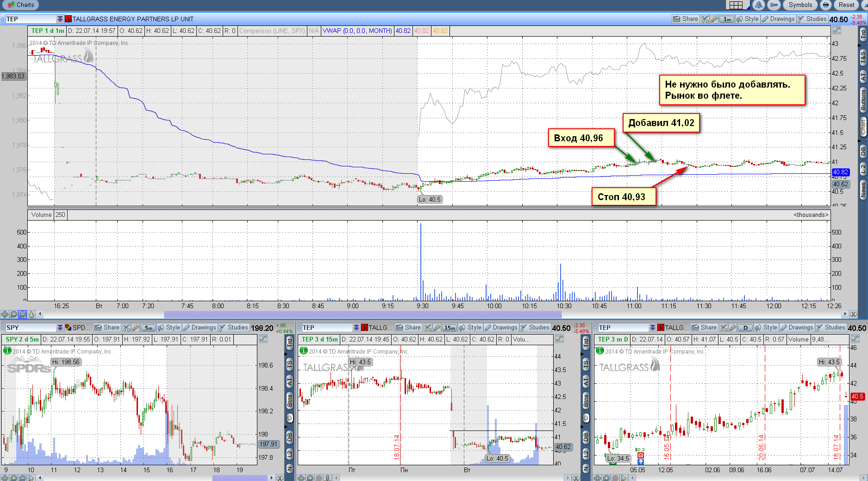Click the main chart horizontal scrollbar thumb
Image resolution: width=868 pixels, height=481 pixels.
pyautogui.click(x=362, y=314)
